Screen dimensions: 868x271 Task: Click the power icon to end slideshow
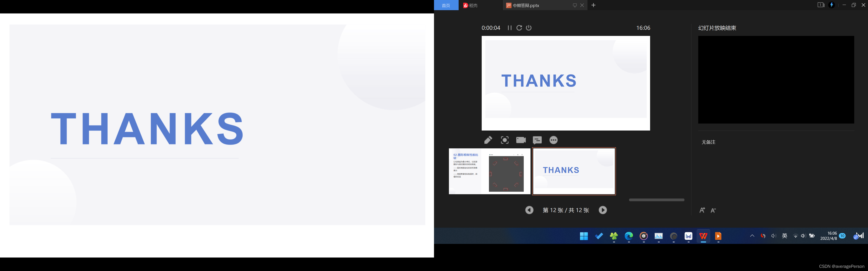point(529,28)
